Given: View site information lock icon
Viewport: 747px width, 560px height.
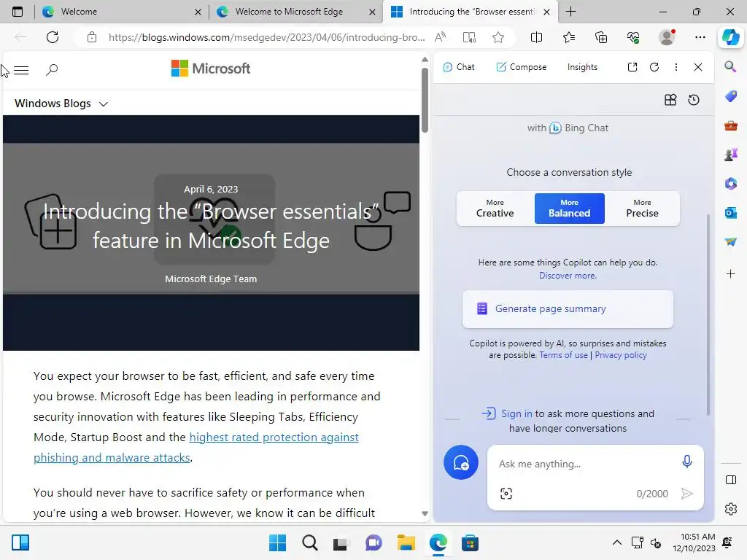Looking at the screenshot, I should (x=92, y=37).
